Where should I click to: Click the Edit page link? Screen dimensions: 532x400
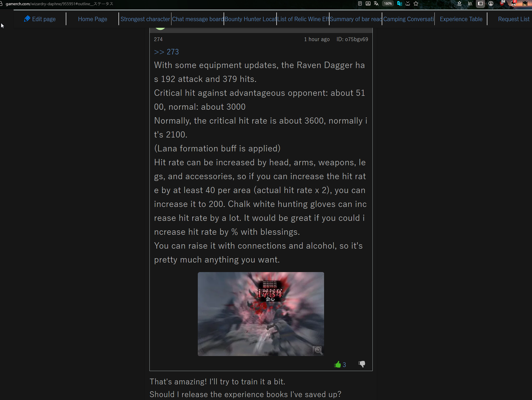44,19
